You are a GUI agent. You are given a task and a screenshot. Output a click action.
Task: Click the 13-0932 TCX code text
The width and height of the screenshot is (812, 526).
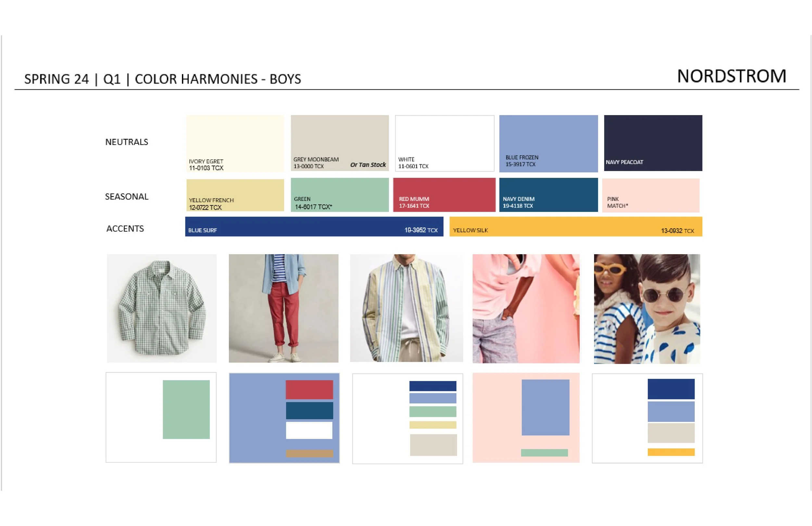point(677,231)
